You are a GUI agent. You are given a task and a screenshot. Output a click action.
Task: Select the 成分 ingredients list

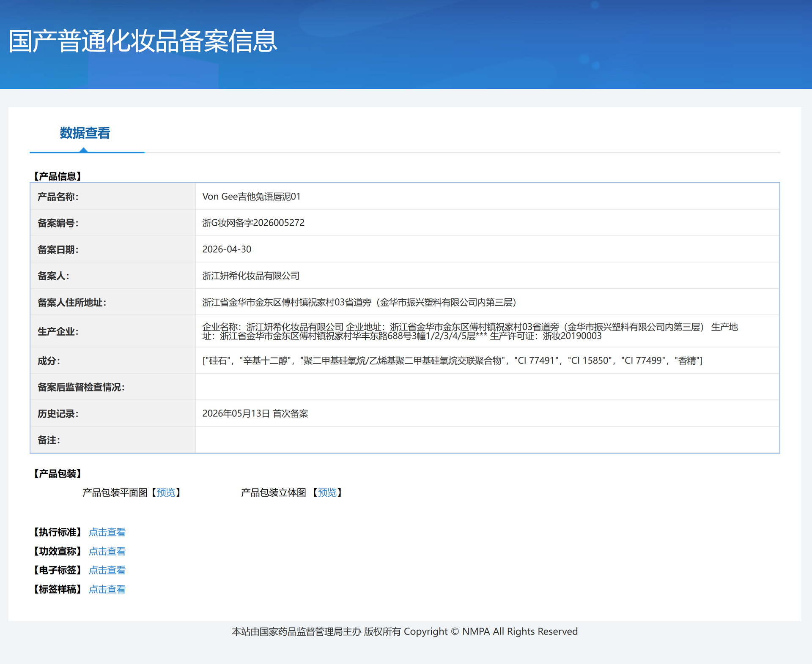tap(452, 361)
